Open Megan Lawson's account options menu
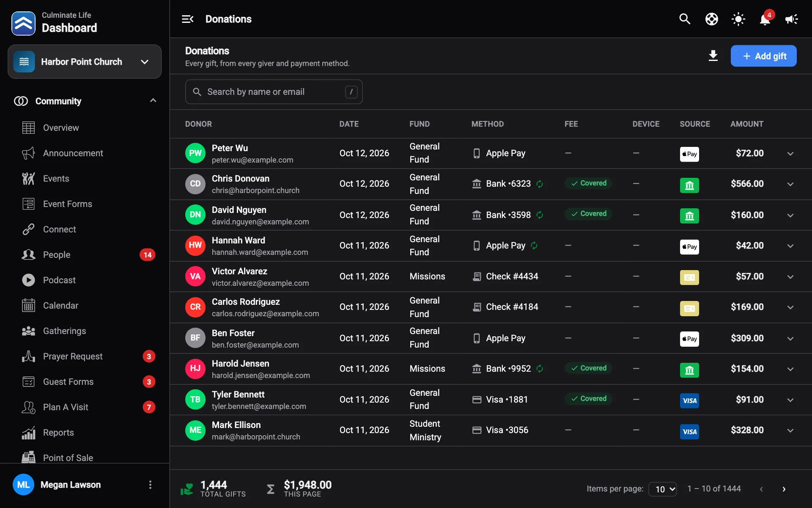The width and height of the screenshot is (812, 508). pos(150,485)
